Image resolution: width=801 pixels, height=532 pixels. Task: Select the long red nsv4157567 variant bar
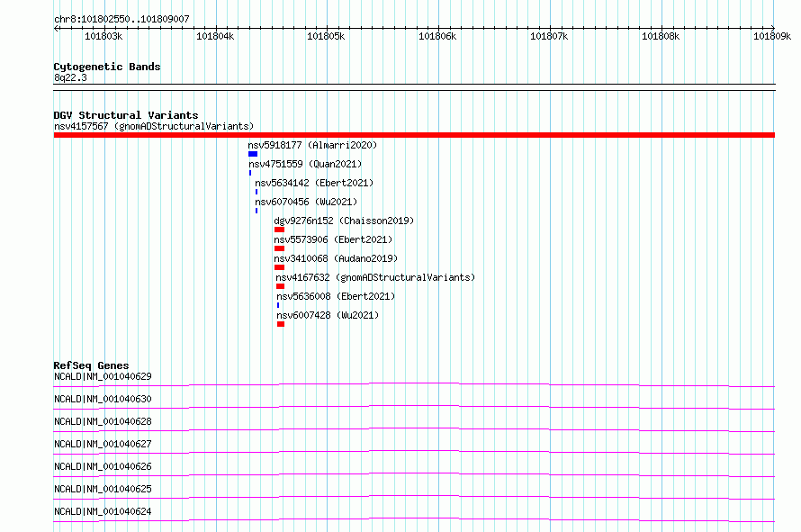(414, 135)
